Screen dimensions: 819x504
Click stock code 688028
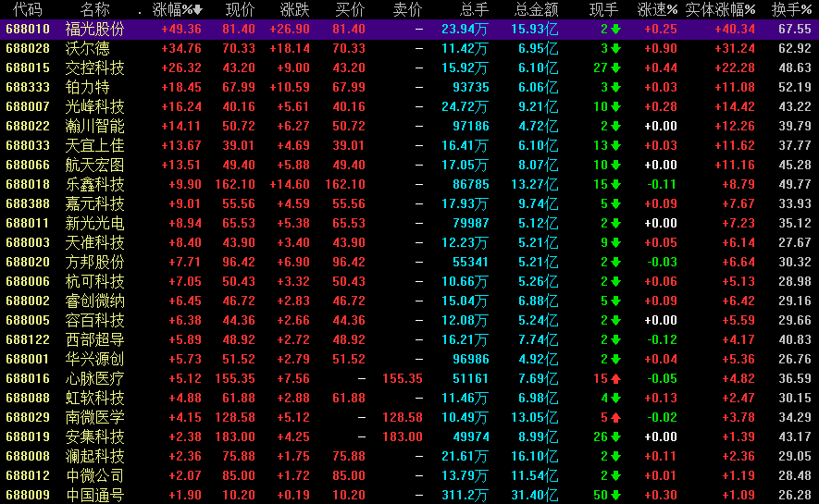pyautogui.click(x=28, y=48)
